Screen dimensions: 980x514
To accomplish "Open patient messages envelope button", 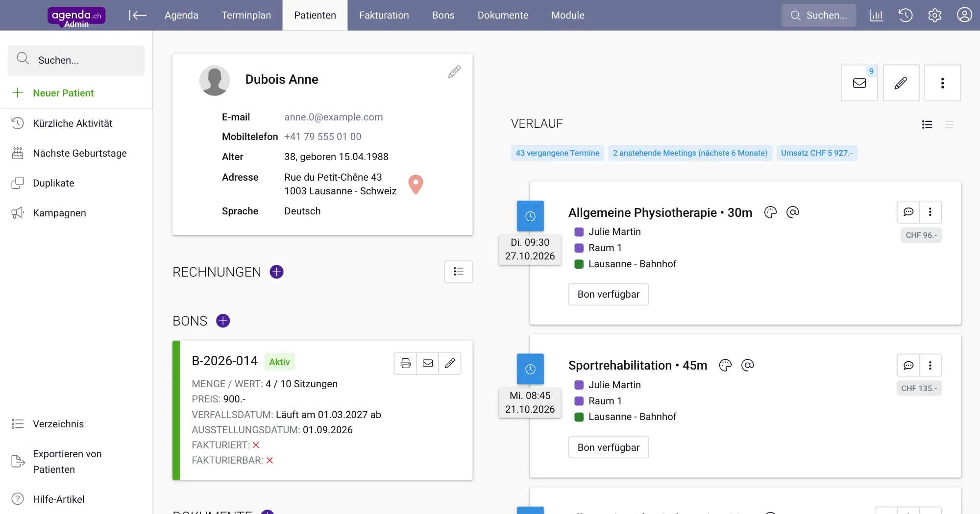I will tap(859, 83).
